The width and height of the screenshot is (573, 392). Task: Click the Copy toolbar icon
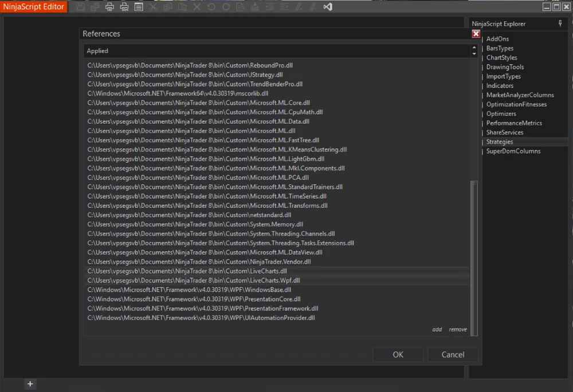(168, 7)
